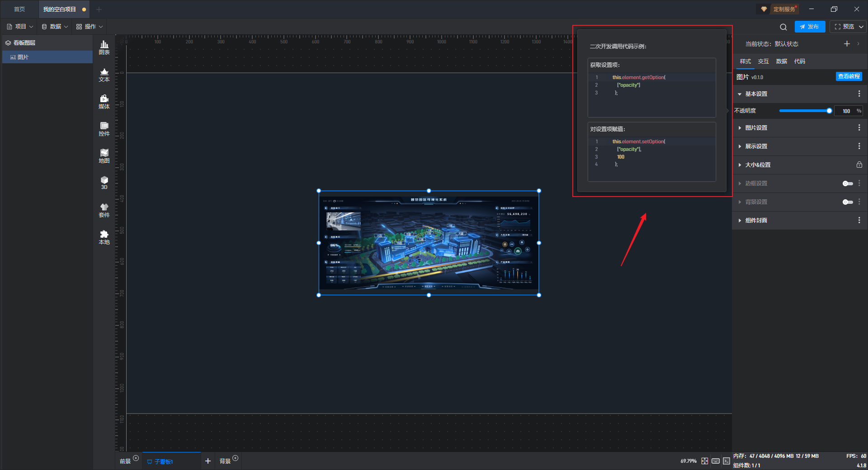Viewport: 868px width, 470px height.
Task: Open a new tab with the plus button
Action: pos(99,9)
